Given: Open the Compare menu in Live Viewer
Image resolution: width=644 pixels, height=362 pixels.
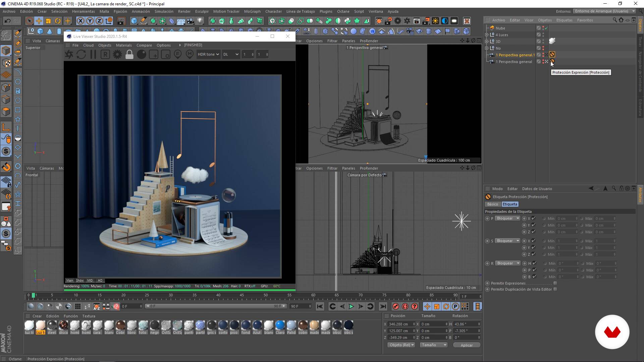Looking at the screenshot, I should (144, 45).
